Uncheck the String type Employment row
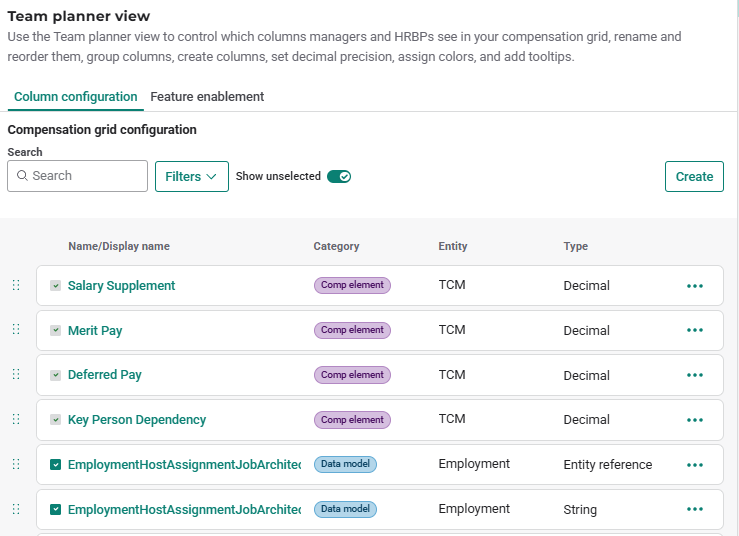 click(56, 509)
